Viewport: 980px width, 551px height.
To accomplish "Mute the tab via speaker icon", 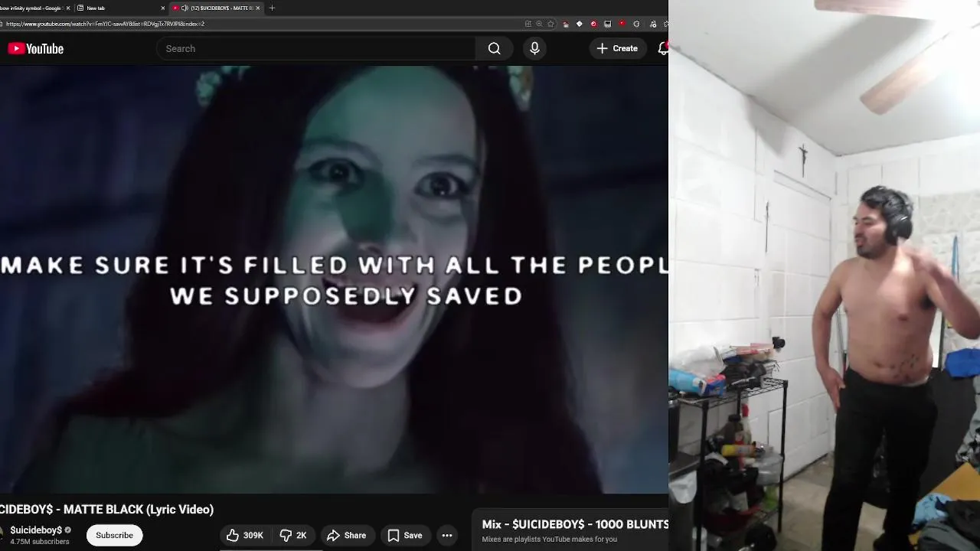I will pyautogui.click(x=185, y=8).
